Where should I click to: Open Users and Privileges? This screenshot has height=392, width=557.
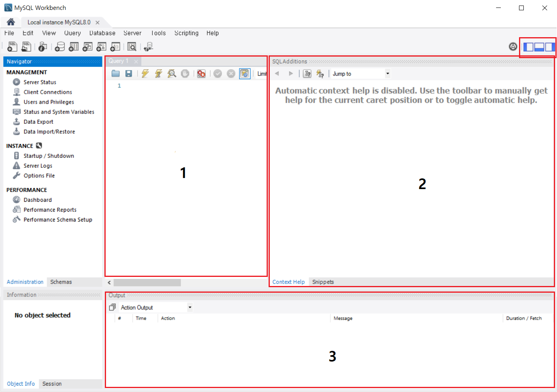tap(49, 102)
